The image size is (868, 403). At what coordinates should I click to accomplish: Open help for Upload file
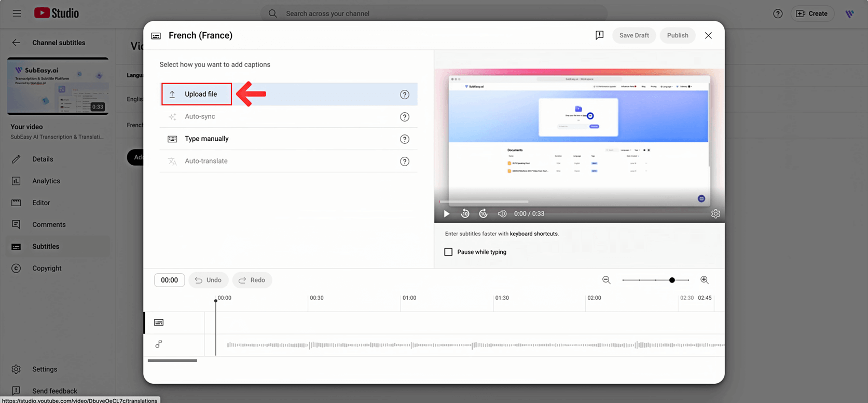click(405, 95)
